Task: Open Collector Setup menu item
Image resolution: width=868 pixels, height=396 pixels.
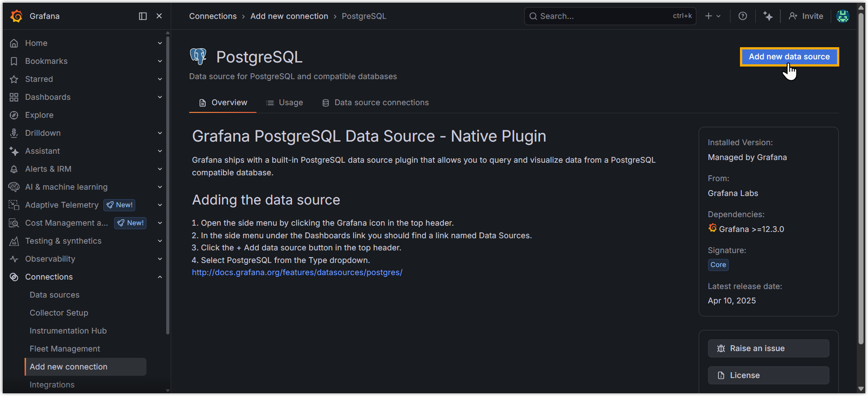Action: click(59, 313)
